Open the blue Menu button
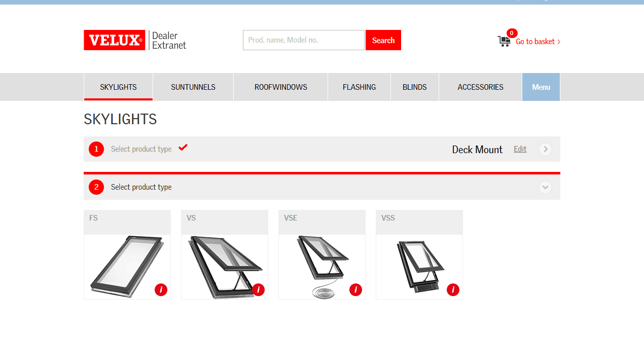The width and height of the screenshot is (644, 358). pos(541,87)
